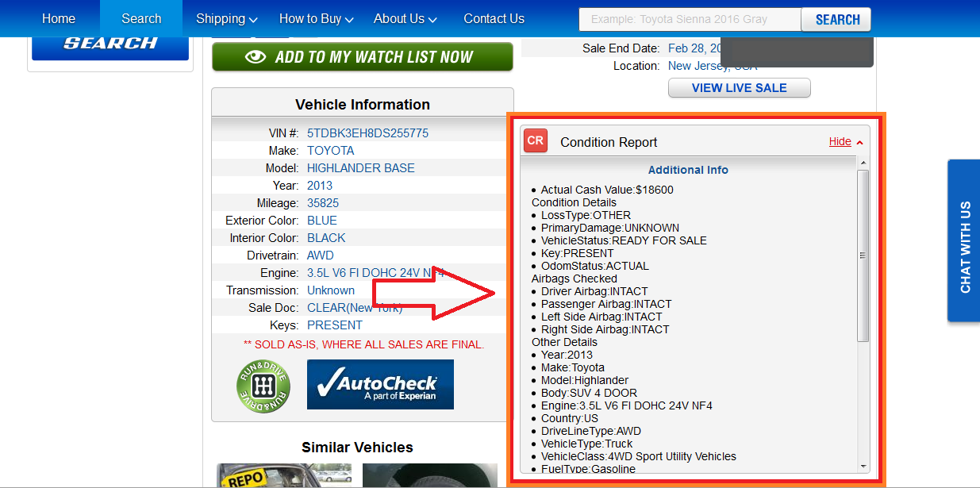Click 'VehicleClass:4WD Sport Utility Vehicles' line
The width and height of the screenshot is (980, 488).
tap(639, 456)
